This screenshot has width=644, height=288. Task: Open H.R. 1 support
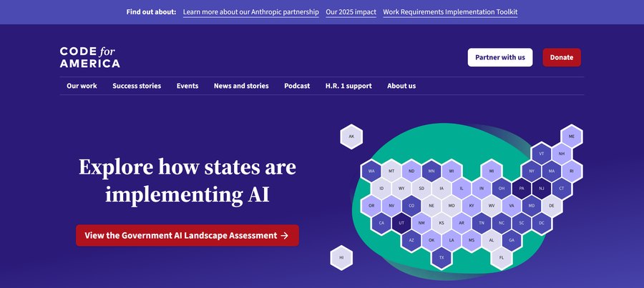[x=348, y=86]
